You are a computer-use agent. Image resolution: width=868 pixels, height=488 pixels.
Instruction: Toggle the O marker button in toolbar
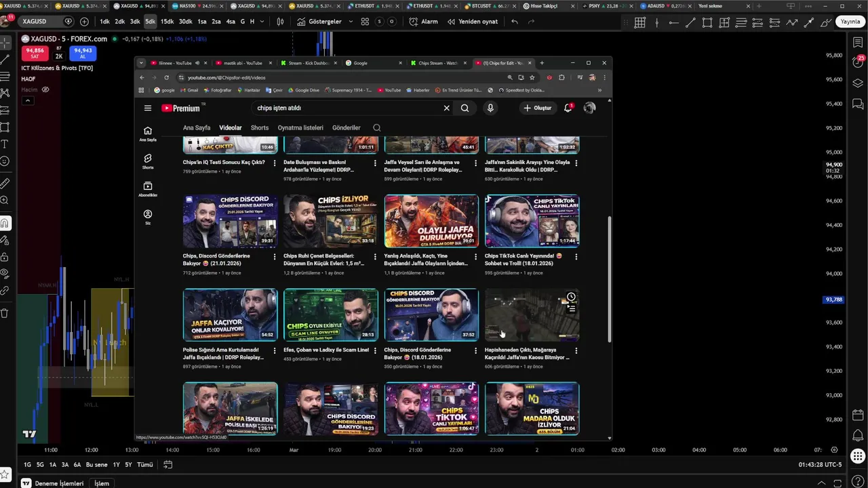[x=391, y=21]
